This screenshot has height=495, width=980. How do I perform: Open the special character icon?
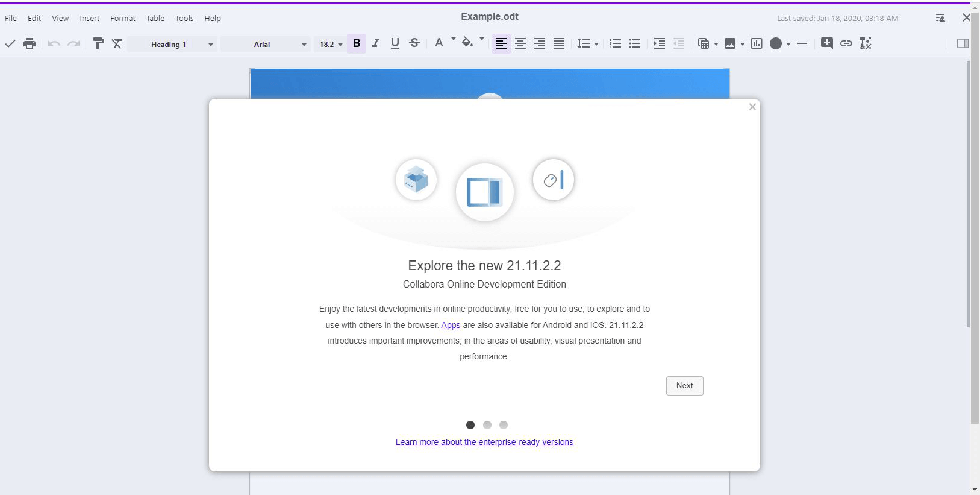point(866,43)
